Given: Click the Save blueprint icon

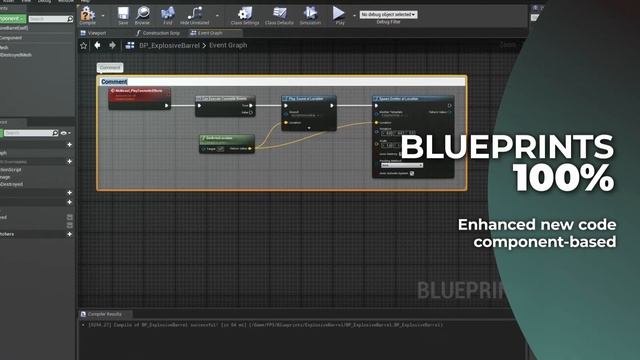Looking at the screenshot, I should pyautogui.click(x=123, y=14).
